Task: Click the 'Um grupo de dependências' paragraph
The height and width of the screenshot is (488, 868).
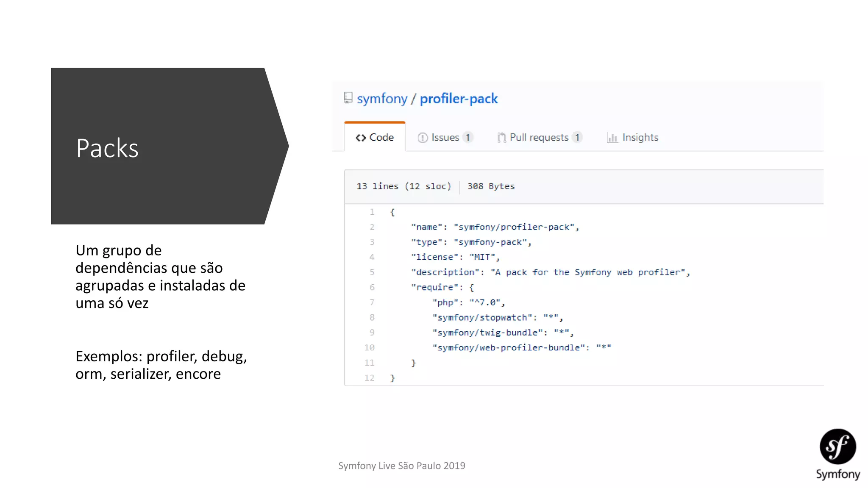Action: 160,277
